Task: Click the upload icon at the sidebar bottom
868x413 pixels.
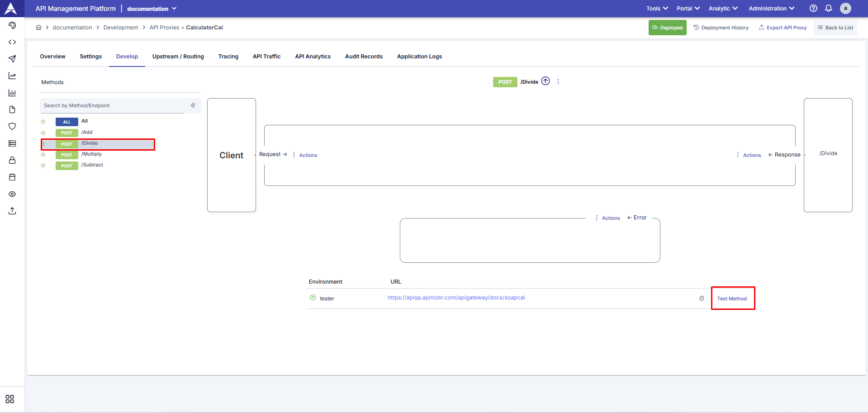Action: click(x=12, y=211)
